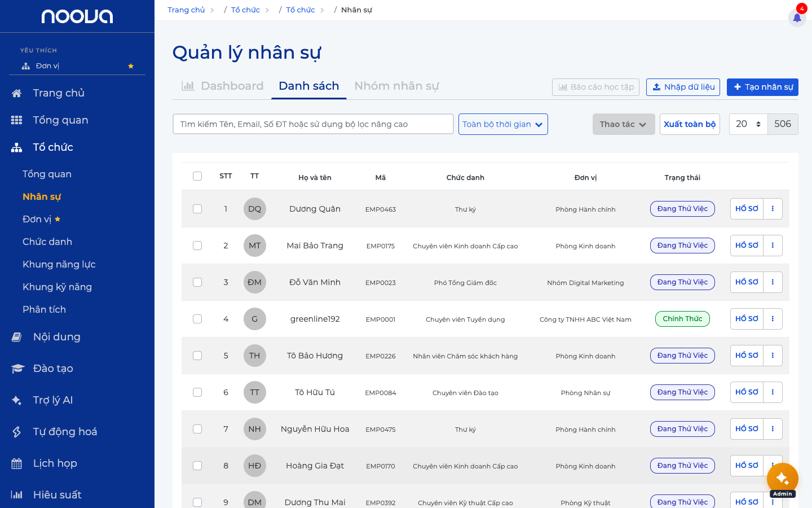
Task: Click the Tổ chức hierarchy icon
Action: point(17,147)
